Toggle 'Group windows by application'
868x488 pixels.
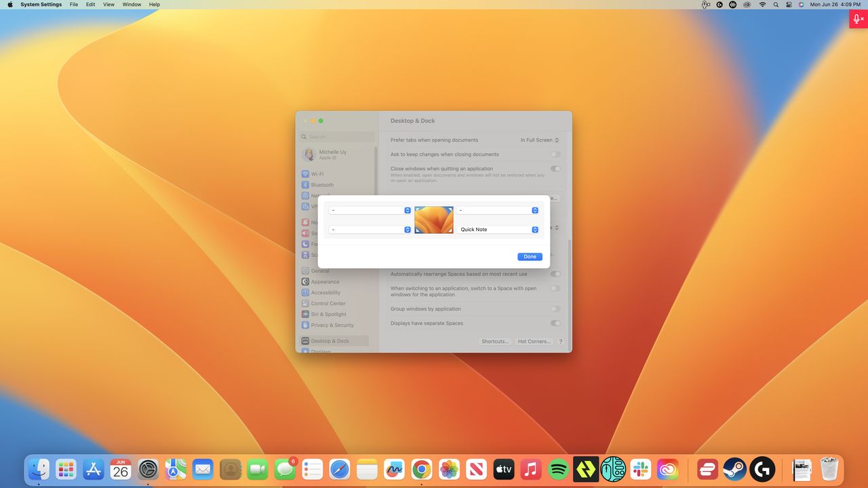pyautogui.click(x=555, y=309)
